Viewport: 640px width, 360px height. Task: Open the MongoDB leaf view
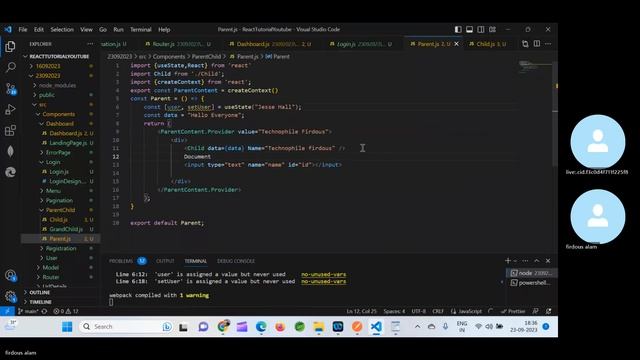click(10, 151)
